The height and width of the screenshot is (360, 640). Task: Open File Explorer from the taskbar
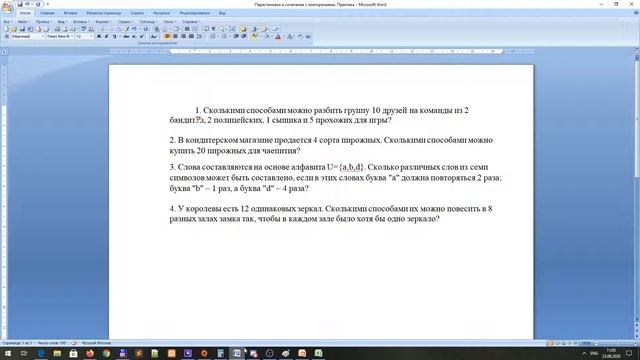(x=57, y=353)
